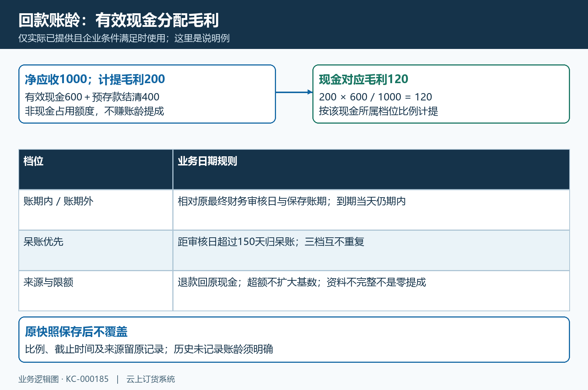Click line 非现金占用额度，不赚账龄提成
Image resolution: width=588 pixels, height=390 pixels.
94,111
